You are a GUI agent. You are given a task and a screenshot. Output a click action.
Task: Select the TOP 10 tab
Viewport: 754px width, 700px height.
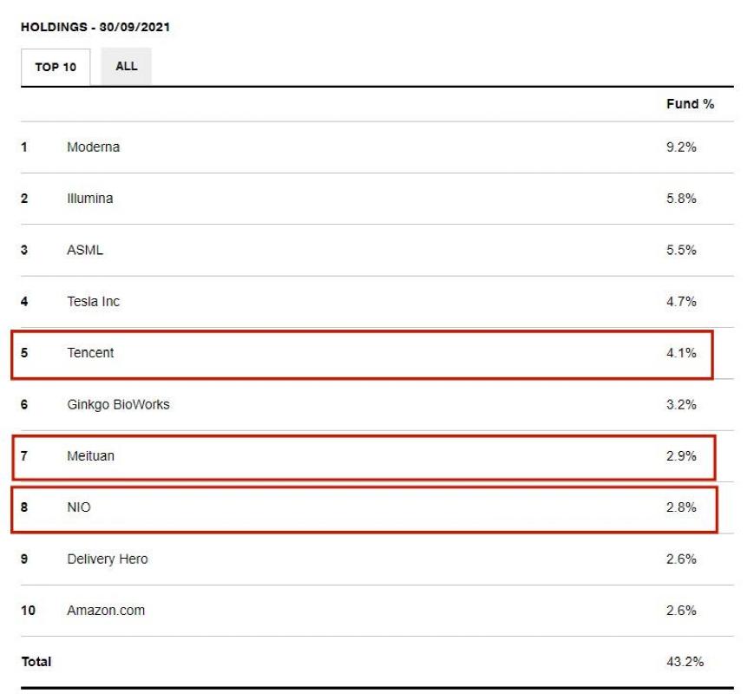pyautogui.click(x=56, y=67)
